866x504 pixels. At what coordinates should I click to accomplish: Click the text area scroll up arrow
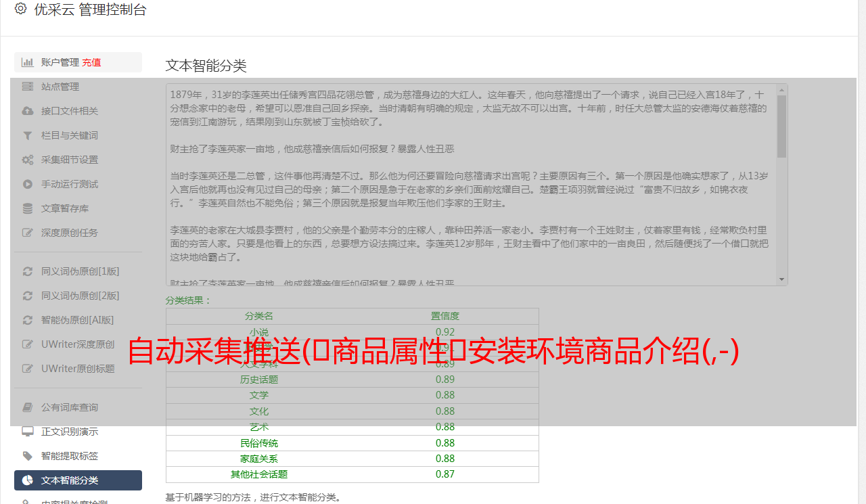782,89
